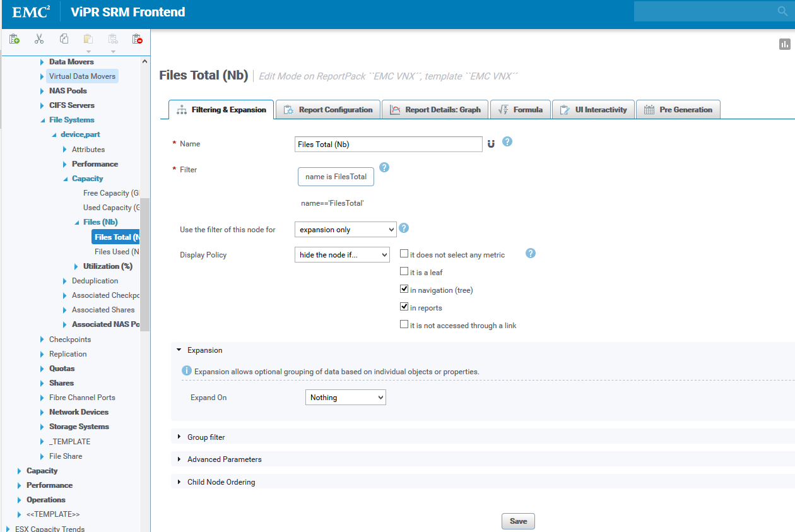Image resolution: width=795 pixels, height=532 pixels.
Task: Click the chart icon at top right
Action: point(785,44)
